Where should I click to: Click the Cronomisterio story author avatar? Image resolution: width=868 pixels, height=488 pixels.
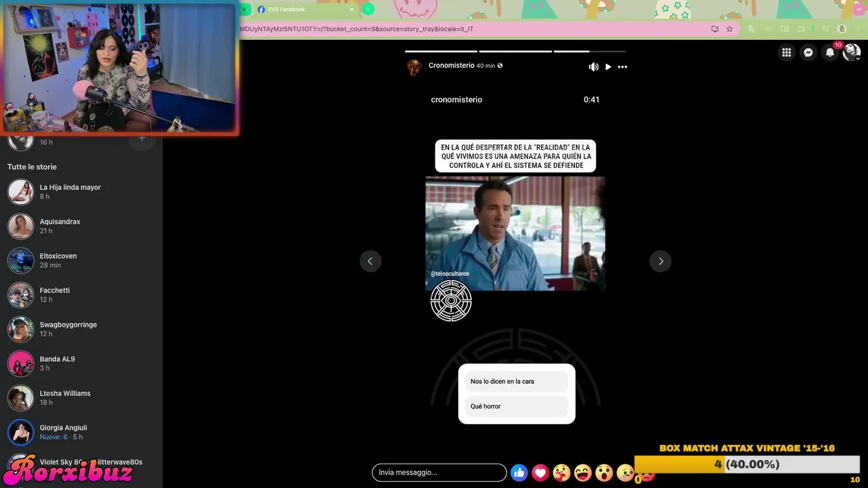coord(414,67)
